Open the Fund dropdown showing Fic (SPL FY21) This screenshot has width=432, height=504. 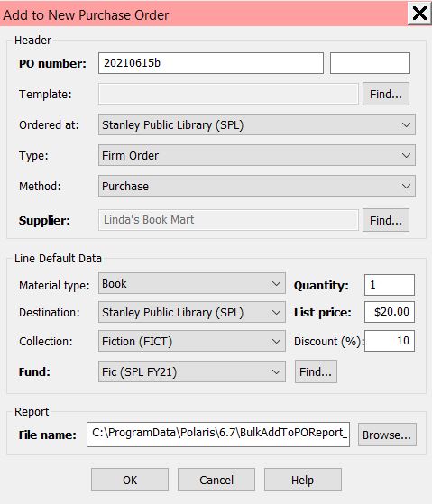tap(192, 371)
